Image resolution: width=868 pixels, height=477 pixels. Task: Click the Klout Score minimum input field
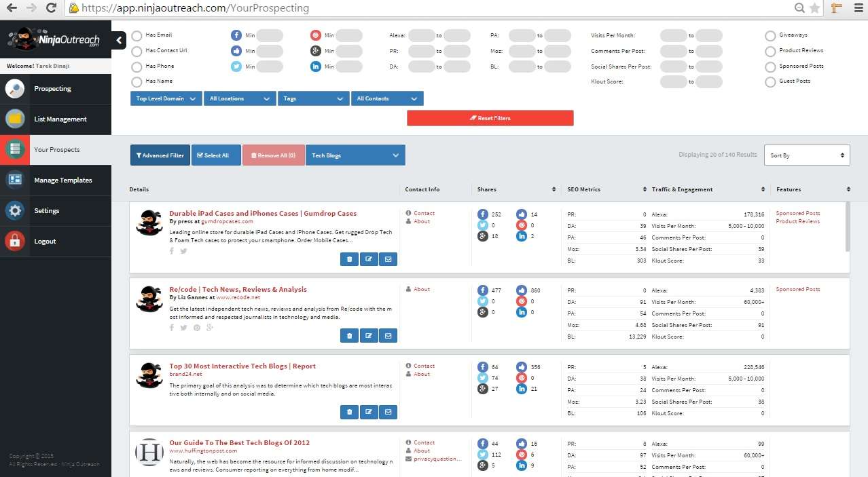tap(674, 82)
